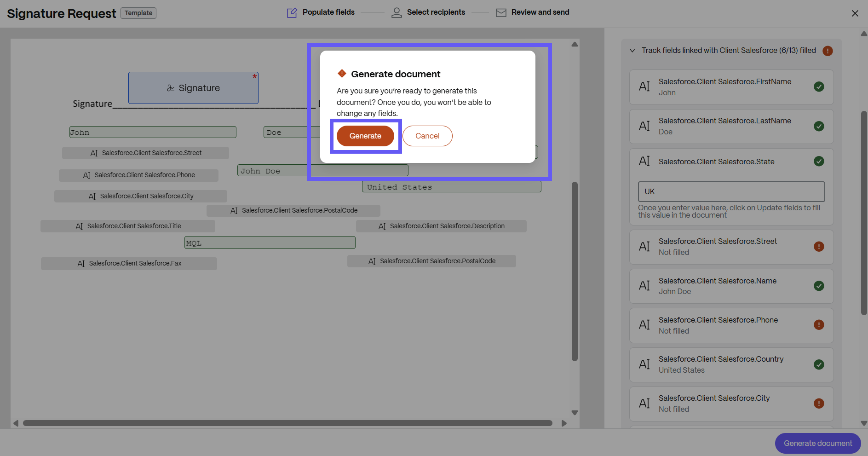The width and height of the screenshot is (868, 456).
Task: Click the Review and send envelope icon
Action: pyautogui.click(x=501, y=13)
